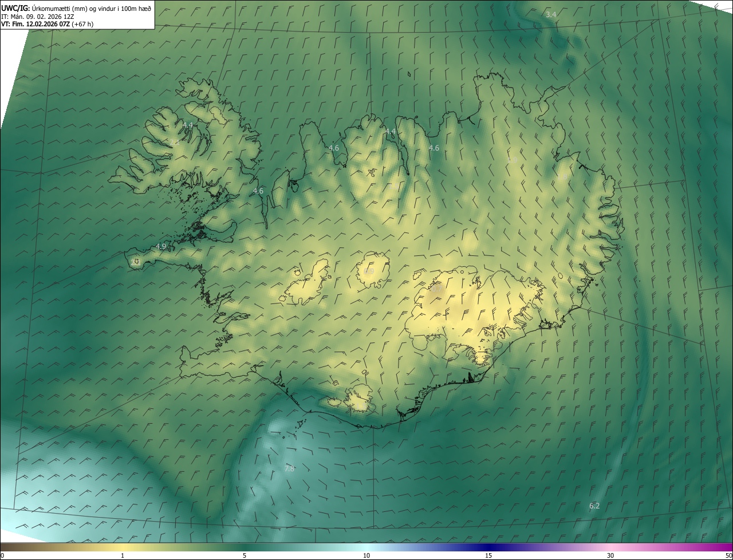Click the map title 'UWC/IG: Úrkomumætti (mm) og vindur í 100m hæð'

pos(76,8)
